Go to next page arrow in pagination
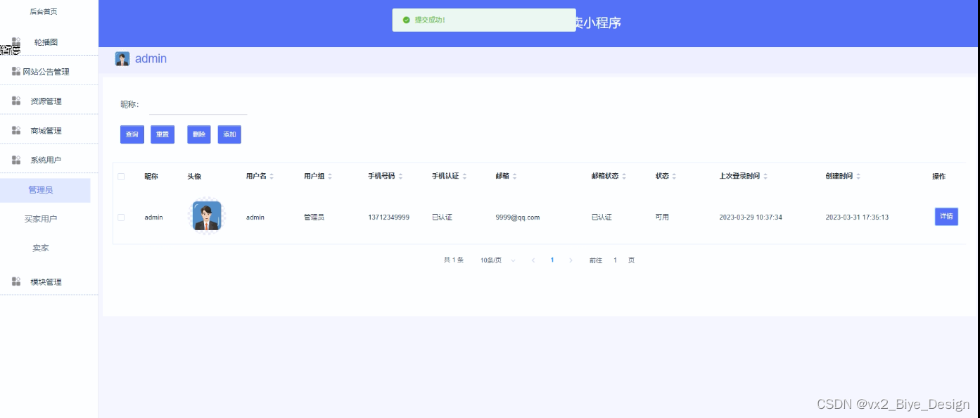 [x=571, y=260]
